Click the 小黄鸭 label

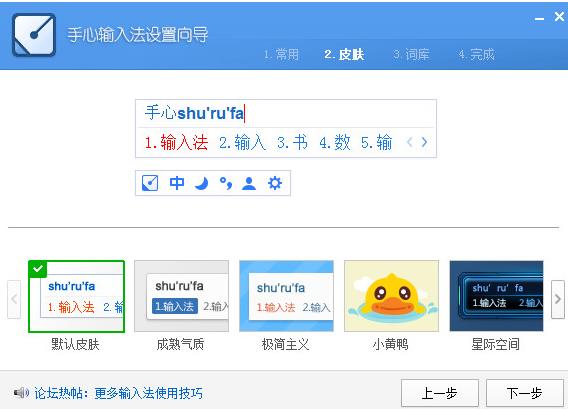[390, 344]
